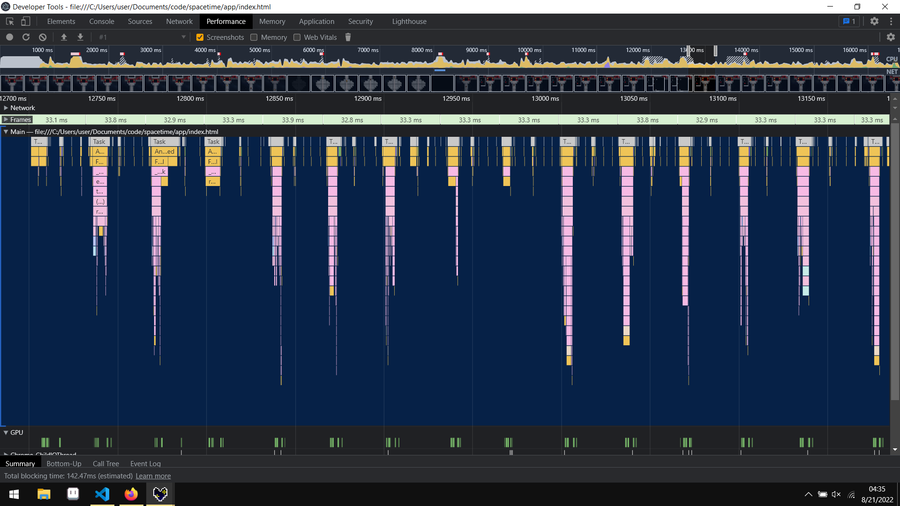Screen dimensions: 900x506
Task: Clear the recording with the clear icon
Action: (42, 37)
